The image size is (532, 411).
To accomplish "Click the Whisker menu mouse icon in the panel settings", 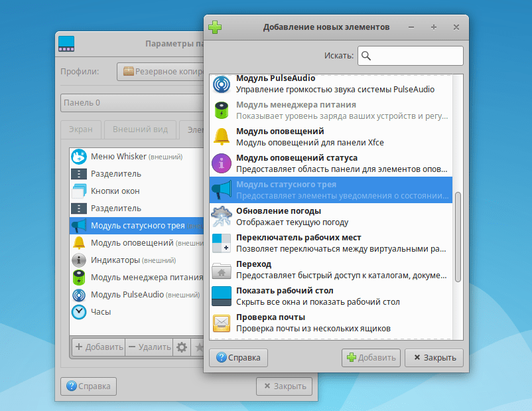I will click(x=79, y=157).
